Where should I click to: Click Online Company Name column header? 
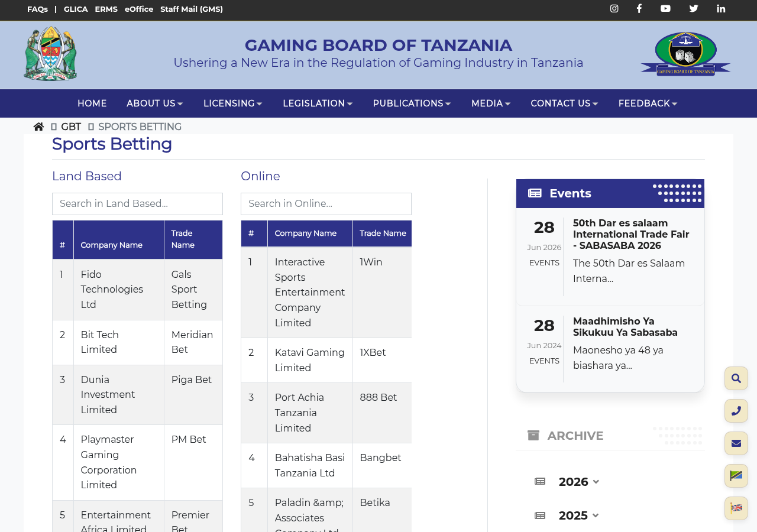coord(310,233)
